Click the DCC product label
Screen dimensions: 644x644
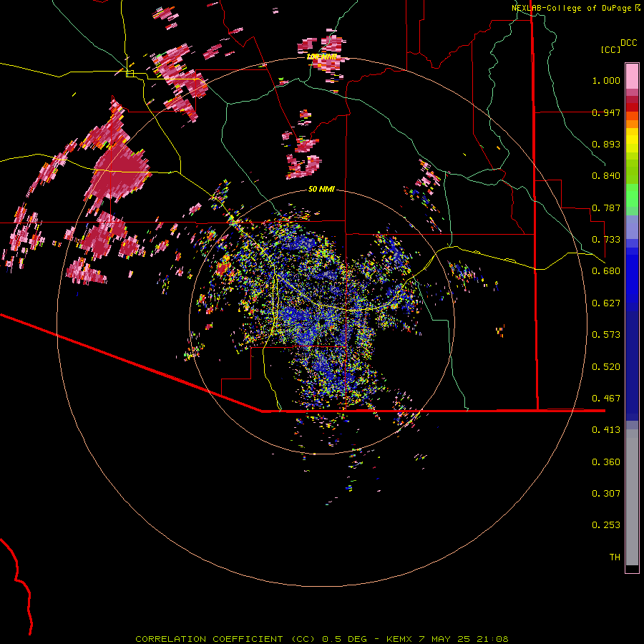(x=628, y=43)
